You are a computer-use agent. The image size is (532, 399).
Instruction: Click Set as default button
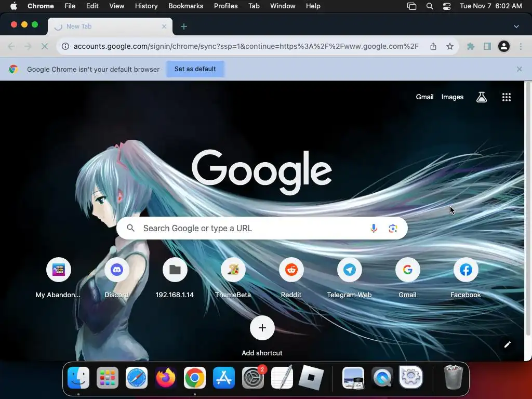(x=195, y=69)
